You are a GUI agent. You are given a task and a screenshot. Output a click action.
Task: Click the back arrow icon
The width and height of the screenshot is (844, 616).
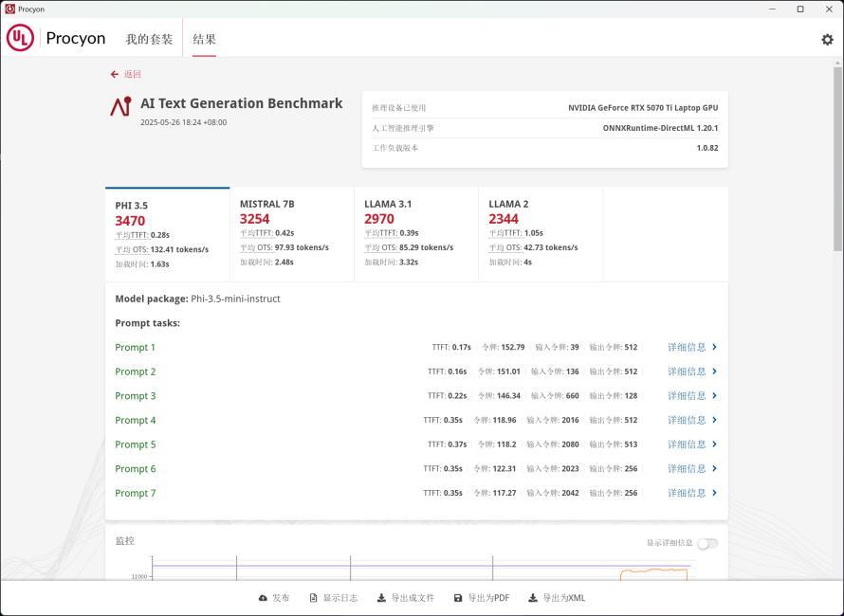click(x=114, y=74)
